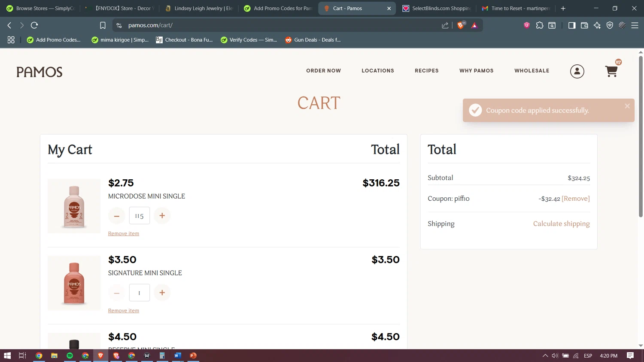Open File Explorer from the taskbar
644x362 pixels.
click(x=54, y=356)
